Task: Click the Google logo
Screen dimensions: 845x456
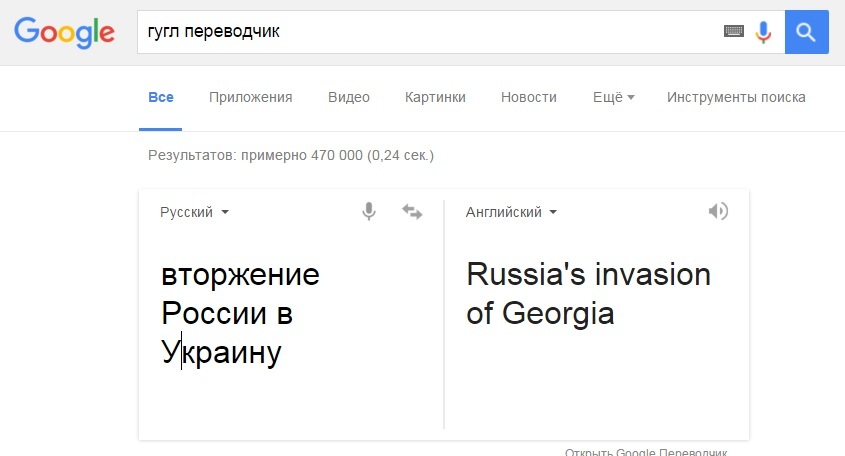Action: click(x=64, y=32)
